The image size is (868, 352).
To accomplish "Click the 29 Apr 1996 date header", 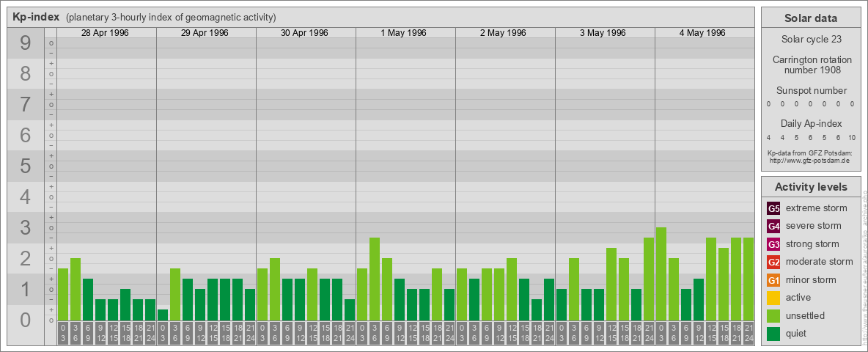I will click(x=205, y=33).
